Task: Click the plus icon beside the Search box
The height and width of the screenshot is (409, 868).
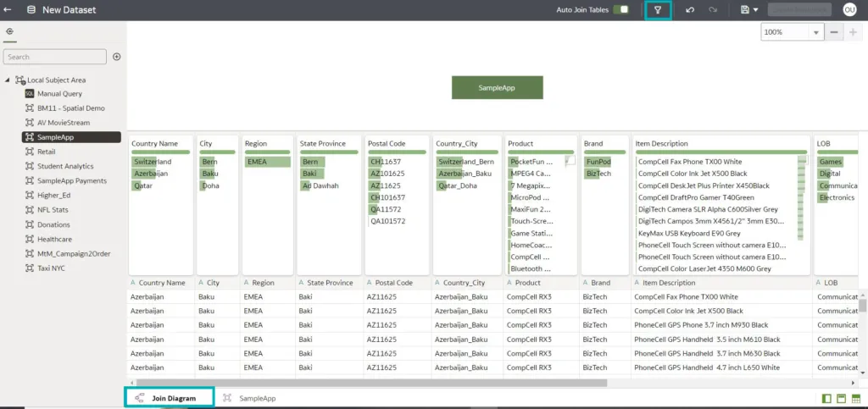Action: pos(117,57)
